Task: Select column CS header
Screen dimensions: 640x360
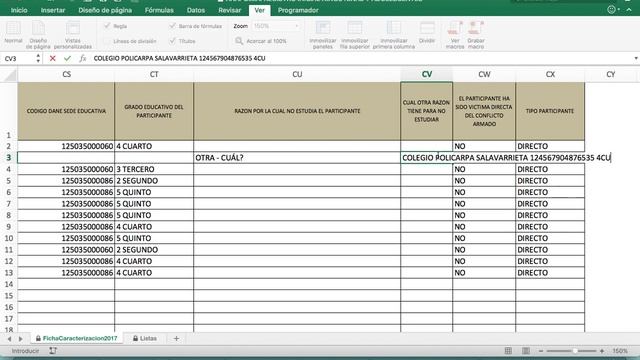Action: pos(67,74)
